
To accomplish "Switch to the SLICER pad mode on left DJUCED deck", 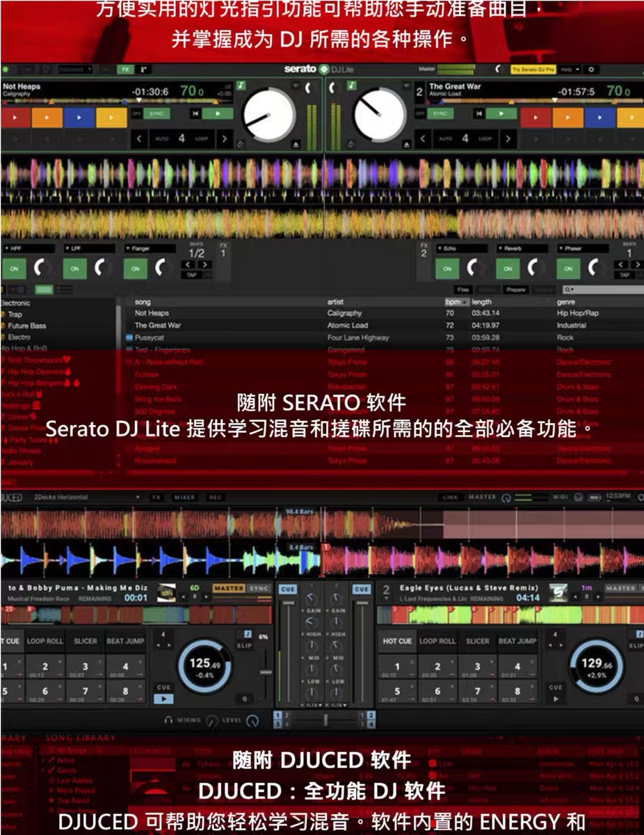I will [86, 641].
